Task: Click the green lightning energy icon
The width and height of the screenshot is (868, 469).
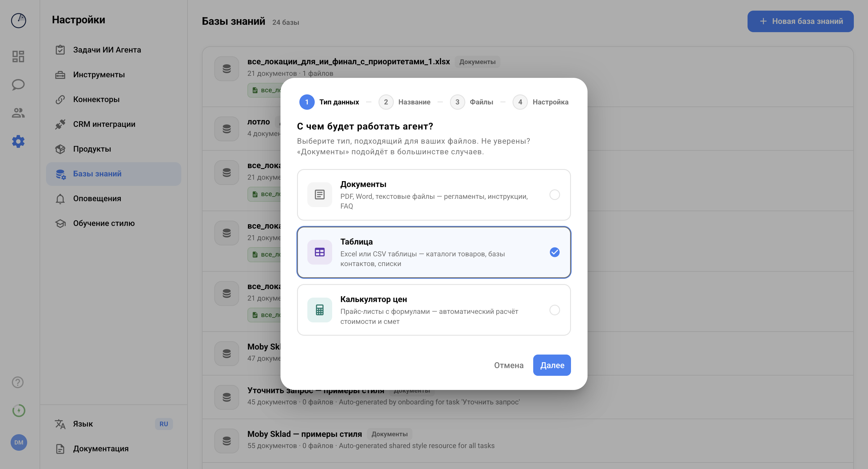Action: [19, 410]
